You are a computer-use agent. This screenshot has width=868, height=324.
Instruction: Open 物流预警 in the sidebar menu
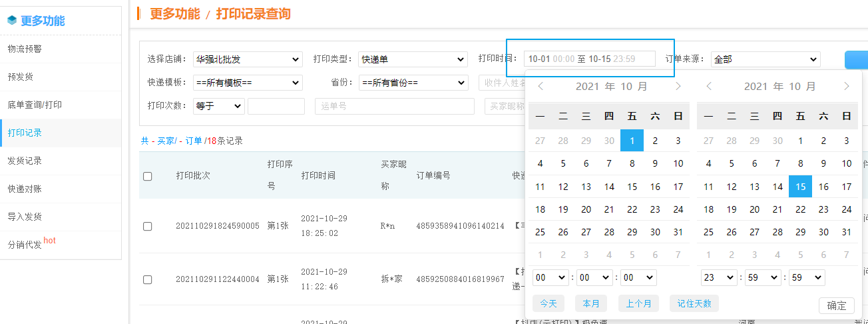(25, 49)
